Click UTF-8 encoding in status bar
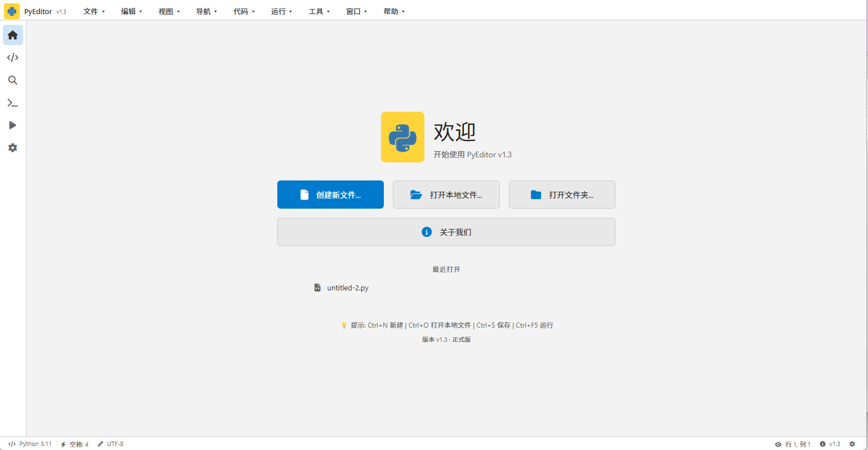This screenshot has height=450, width=868. coord(115,444)
